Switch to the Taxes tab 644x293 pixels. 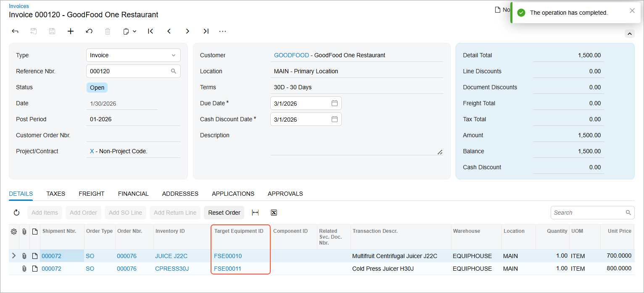55,194
